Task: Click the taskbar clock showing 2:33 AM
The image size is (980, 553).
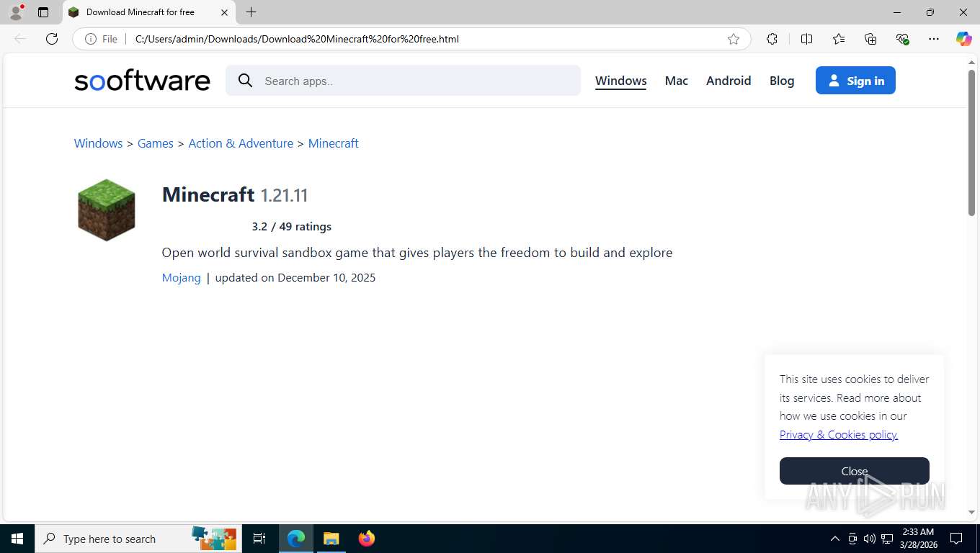Action: [x=917, y=539]
